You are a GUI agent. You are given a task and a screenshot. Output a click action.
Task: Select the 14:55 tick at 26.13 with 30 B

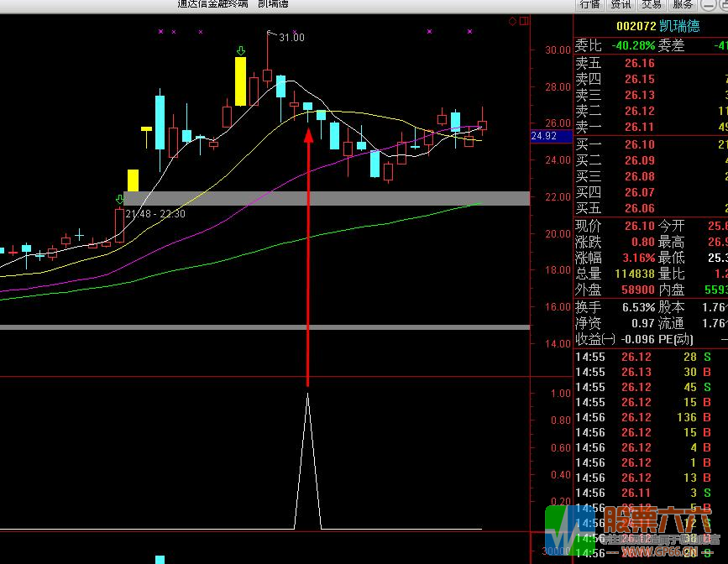[x=651, y=373]
